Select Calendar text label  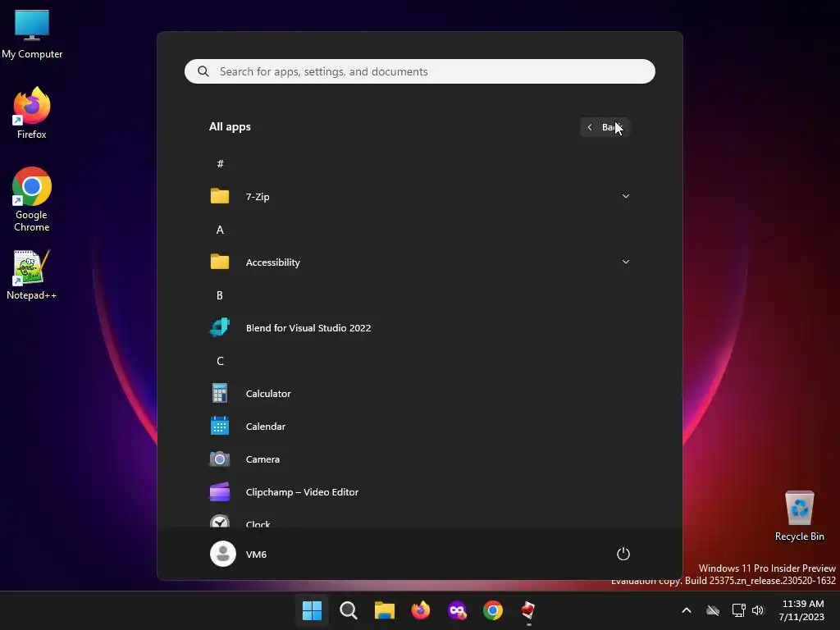[x=266, y=427]
